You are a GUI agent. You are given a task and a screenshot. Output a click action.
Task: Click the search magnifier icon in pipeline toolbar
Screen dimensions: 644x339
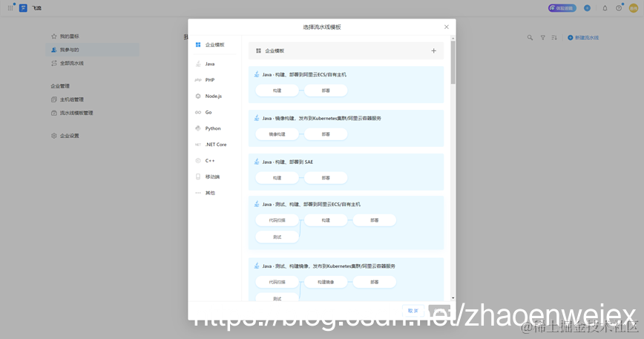(x=530, y=38)
